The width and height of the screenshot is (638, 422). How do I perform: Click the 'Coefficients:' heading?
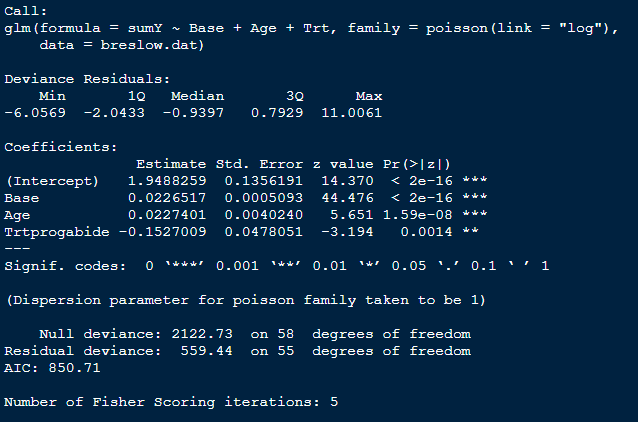[x=61, y=147]
